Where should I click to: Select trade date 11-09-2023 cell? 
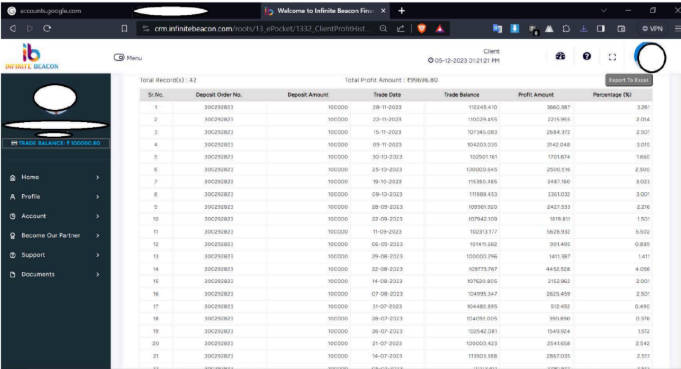[x=387, y=232]
